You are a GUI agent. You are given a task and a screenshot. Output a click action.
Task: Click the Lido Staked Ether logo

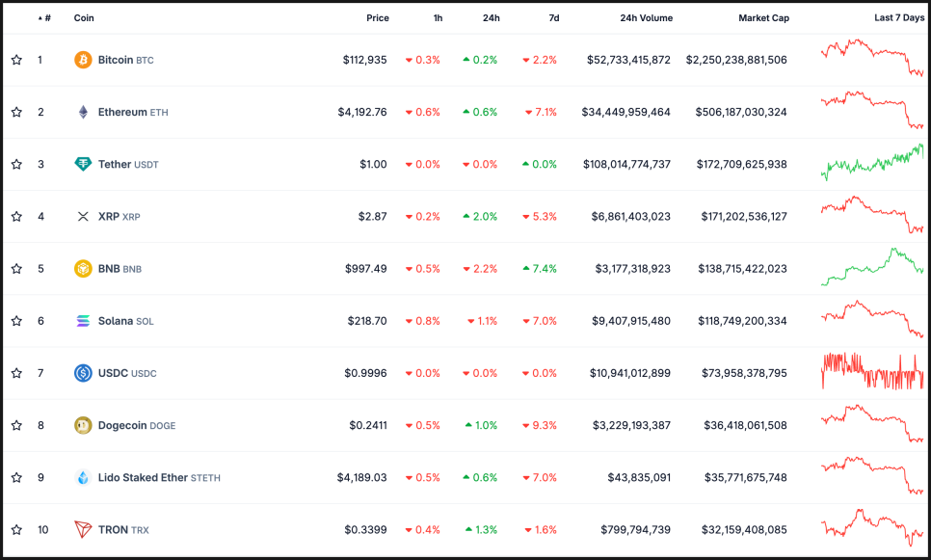click(x=83, y=477)
